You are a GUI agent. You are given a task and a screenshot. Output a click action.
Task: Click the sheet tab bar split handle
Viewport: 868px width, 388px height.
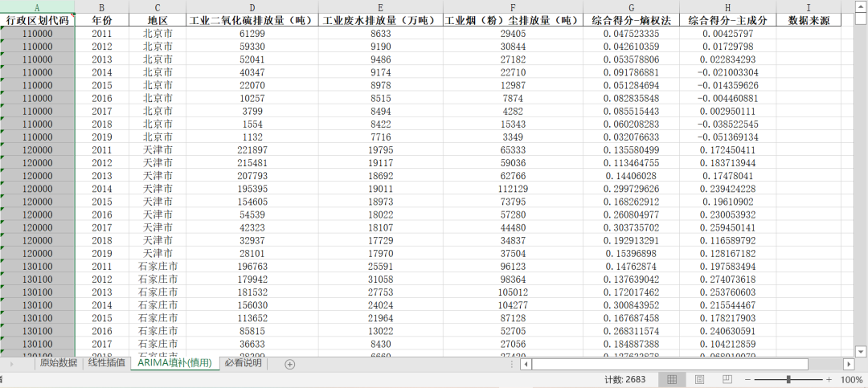pos(512,364)
